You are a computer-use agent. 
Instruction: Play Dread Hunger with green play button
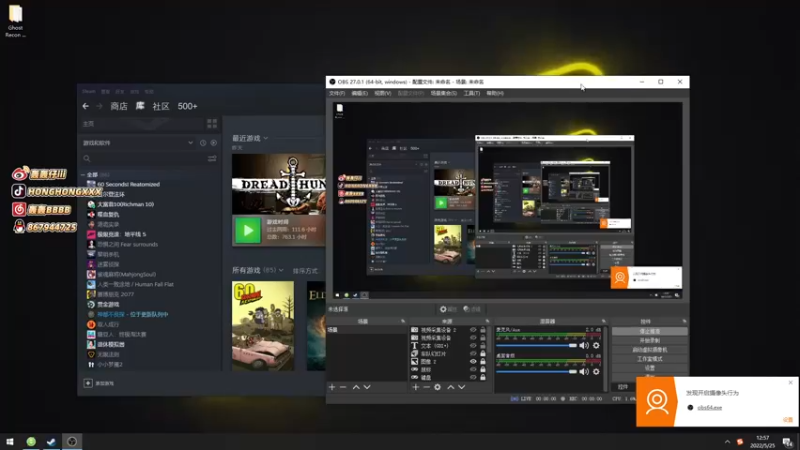pyautogui.click(x=248, y=231)
